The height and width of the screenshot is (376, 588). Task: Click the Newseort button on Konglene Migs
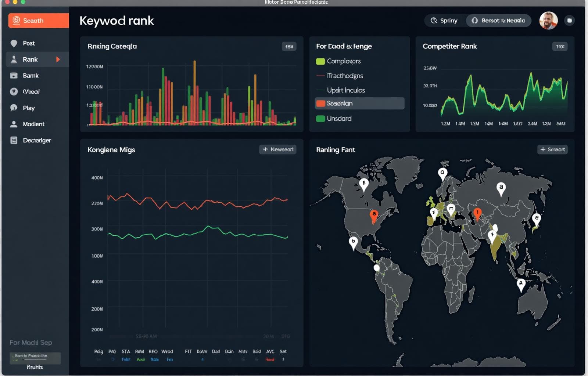[x=278, y=149]
